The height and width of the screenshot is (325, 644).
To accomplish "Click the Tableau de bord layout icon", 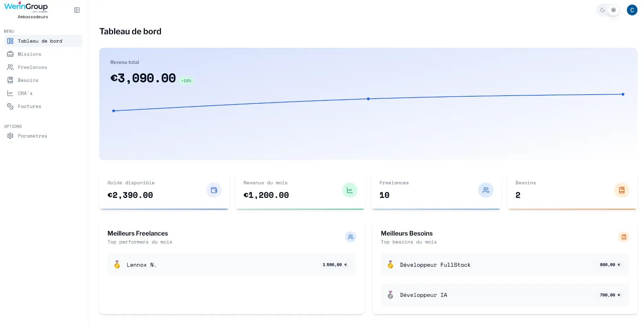I will [10, 41].
